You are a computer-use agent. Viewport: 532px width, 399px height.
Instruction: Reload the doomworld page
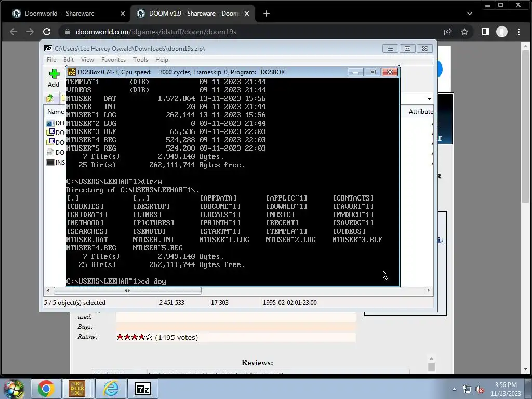point(47,32)
